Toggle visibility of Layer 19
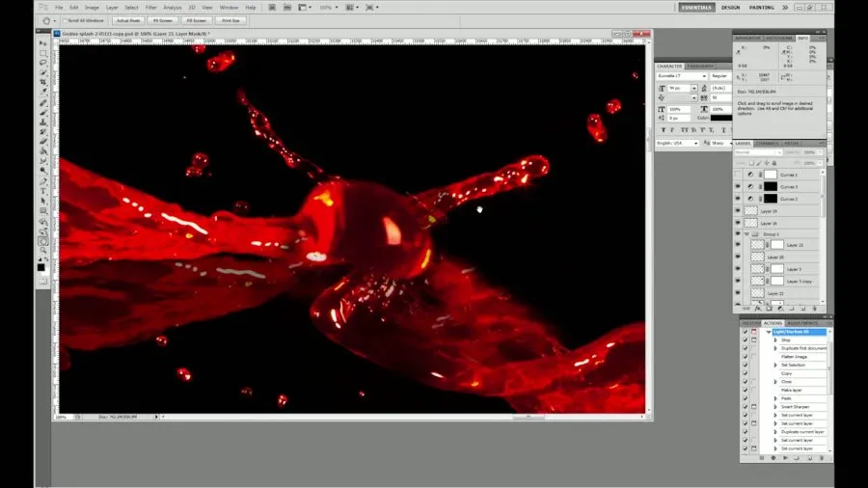The height and width of the screenshot is (488, 868). (x=738, y=210)
